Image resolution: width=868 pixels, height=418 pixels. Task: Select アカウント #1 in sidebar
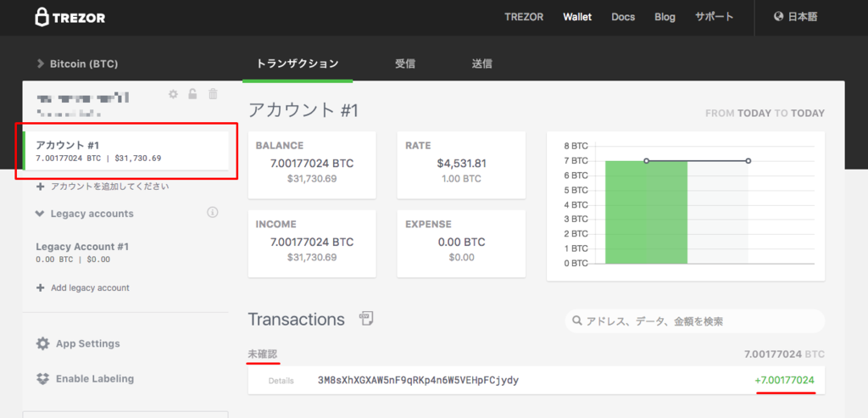(x=125, y=151)
